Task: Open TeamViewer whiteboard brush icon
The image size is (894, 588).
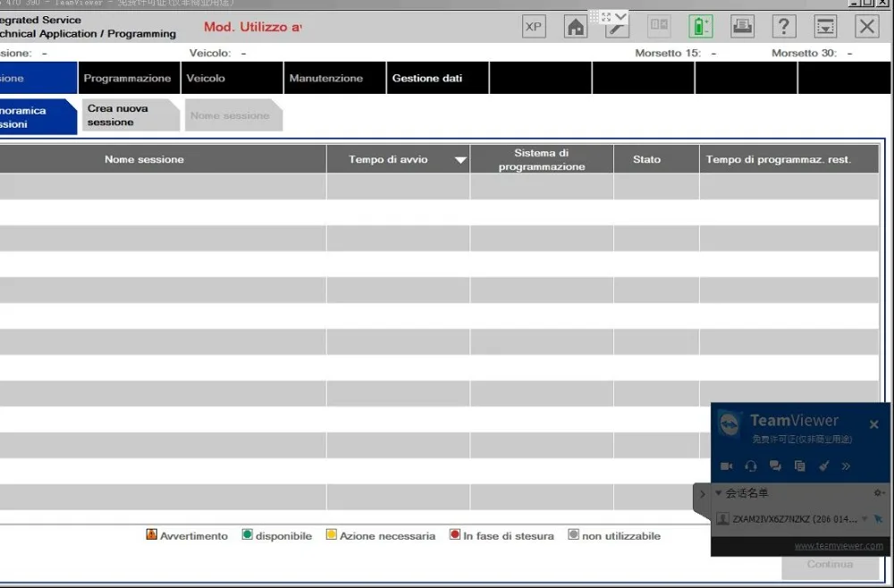Action: (x=824, y=466)
